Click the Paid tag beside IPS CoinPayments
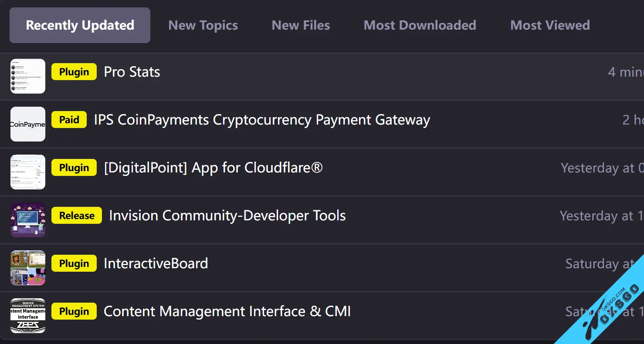 coord(69,120)
